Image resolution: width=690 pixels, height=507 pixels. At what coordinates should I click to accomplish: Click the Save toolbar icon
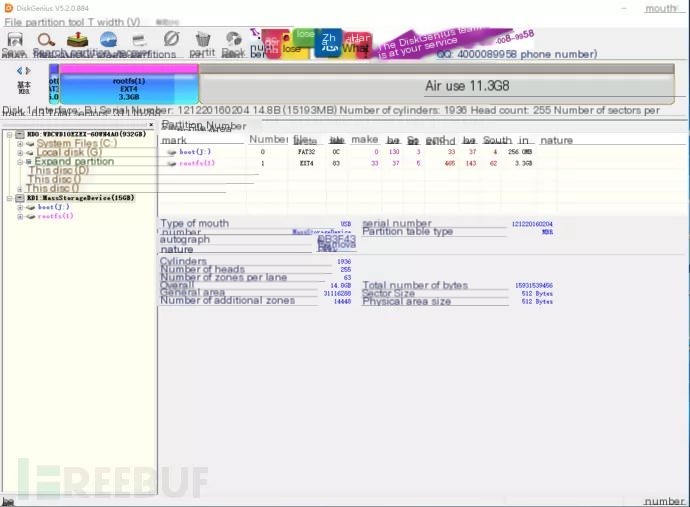pyautogui.click(x=15, y=40)
